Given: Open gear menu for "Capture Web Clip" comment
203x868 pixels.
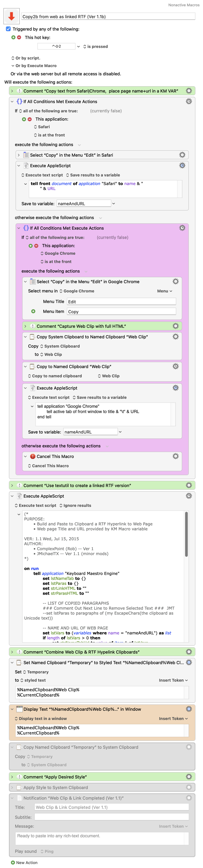Looking at the screenshot, I should coord(175,326).
